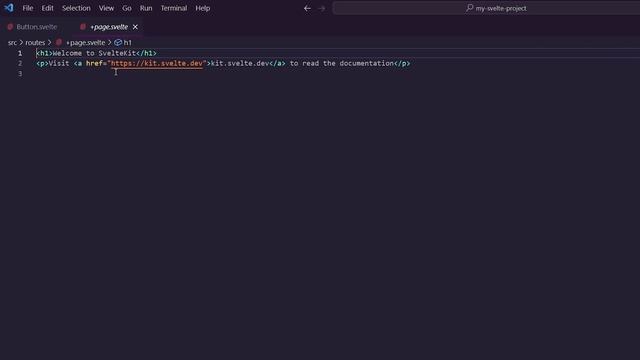Click the closing </h1> tag

[x=147, y=53]
